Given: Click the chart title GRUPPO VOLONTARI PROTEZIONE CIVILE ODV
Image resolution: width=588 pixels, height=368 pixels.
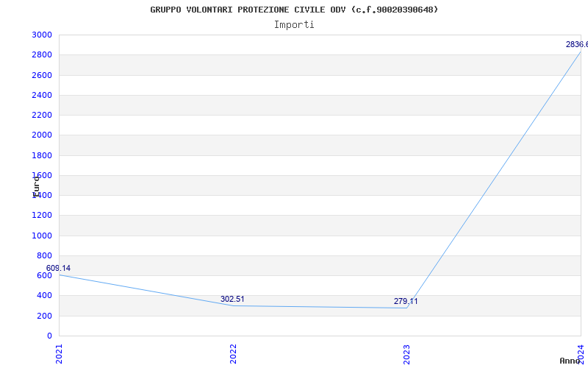Looking at the screenshot, I should click(x=294, y=10).
